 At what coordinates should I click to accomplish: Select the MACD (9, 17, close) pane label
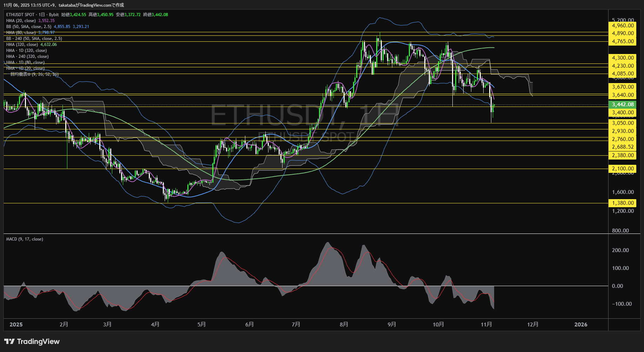coord(25,239)
